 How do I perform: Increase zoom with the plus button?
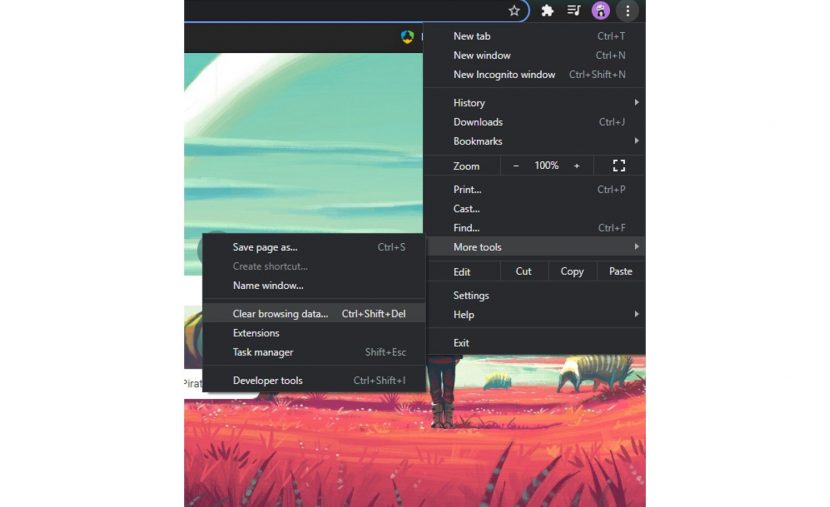coord(577,166)
